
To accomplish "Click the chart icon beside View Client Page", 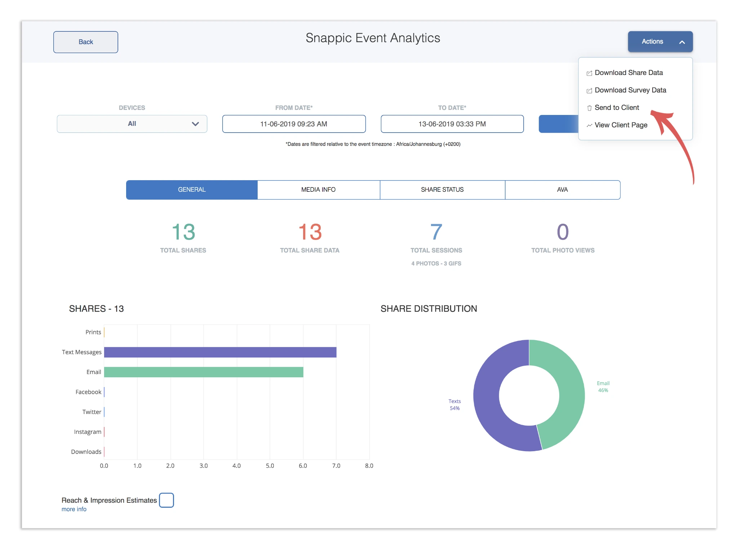I will pos(590,125).
